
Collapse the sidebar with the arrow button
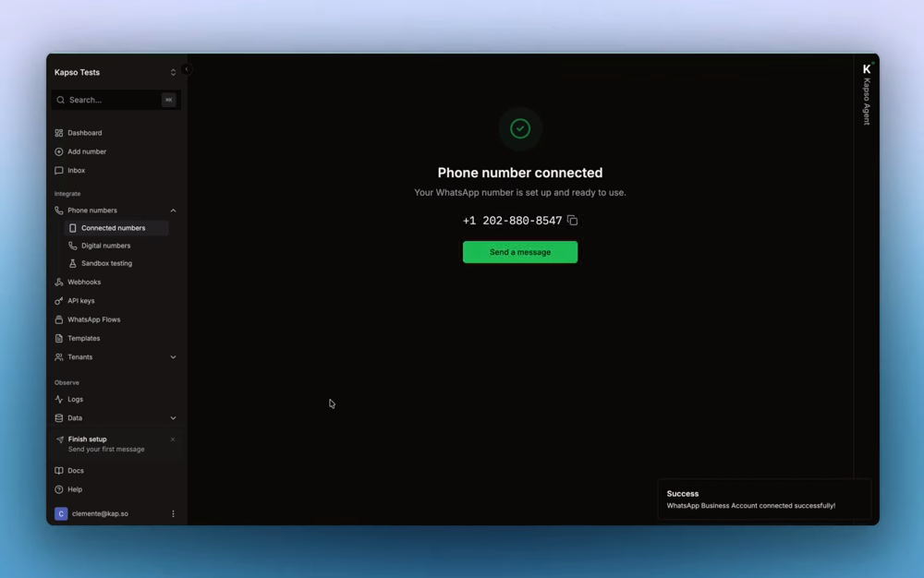187,69
